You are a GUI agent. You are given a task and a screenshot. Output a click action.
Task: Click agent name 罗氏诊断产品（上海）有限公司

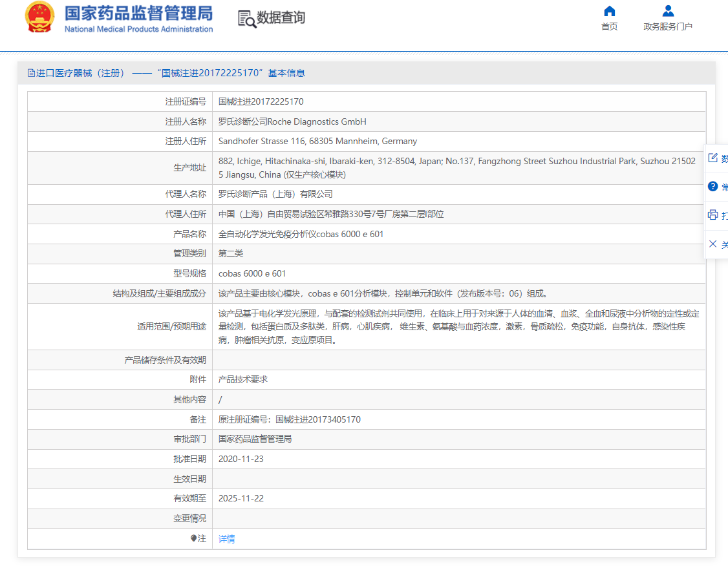click(275, 194)
